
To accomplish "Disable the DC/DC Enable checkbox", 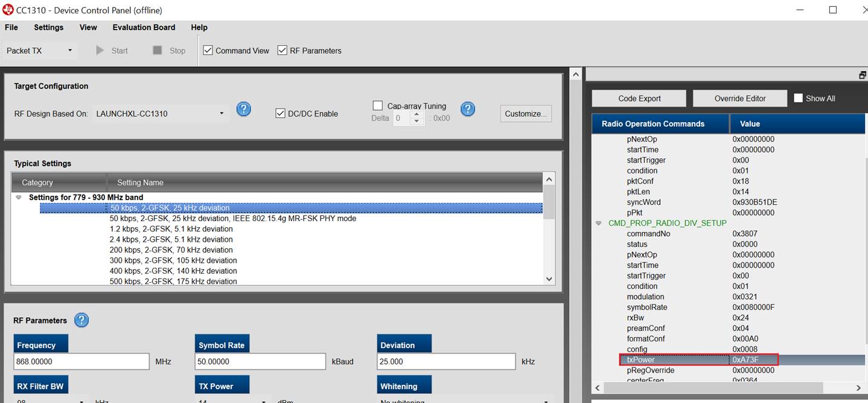I will 280,113.
